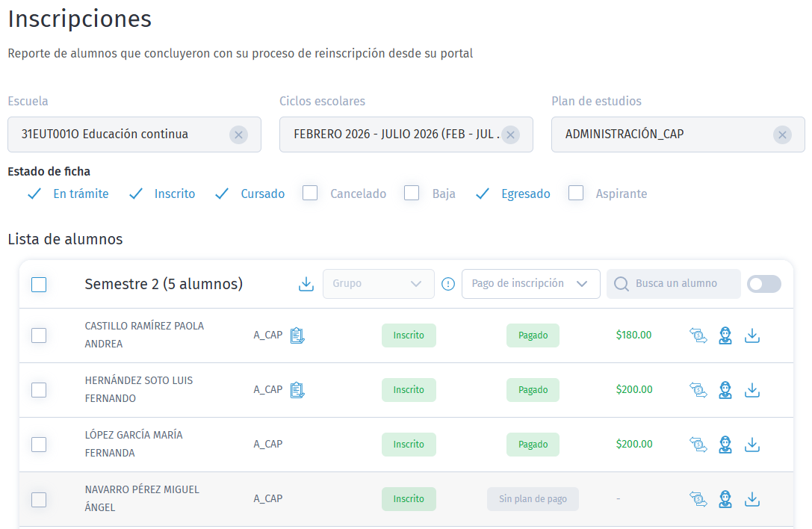
Task: Click name CASTILLO RAMÍREZ PAOLA ANDREA
Action: pyautogui.click(x=144, y=335)
